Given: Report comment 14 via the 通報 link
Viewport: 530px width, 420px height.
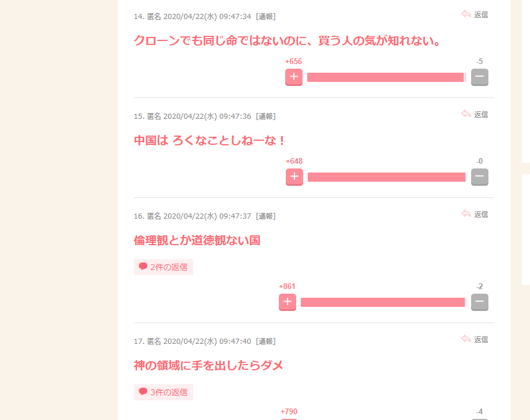Looking at the screenshot, I should pyautogui.click(x=266, y=17).
